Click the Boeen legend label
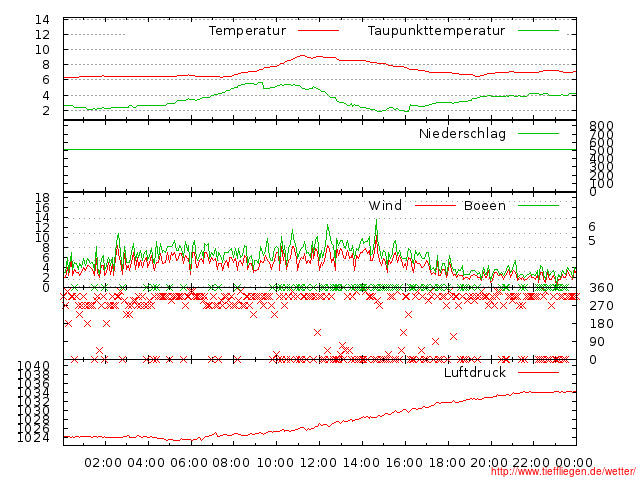The image size is (640, 480). (485, 205)
